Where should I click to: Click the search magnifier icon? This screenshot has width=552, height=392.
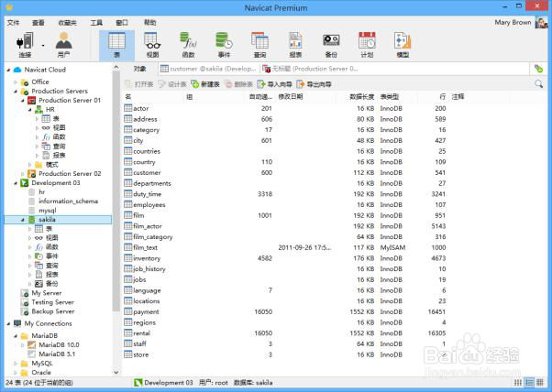click(538, 83)
